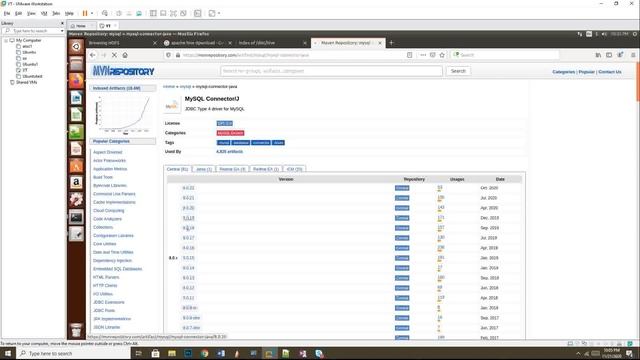
Task: Click the Windows Start button
Action: tap(8, 353)
